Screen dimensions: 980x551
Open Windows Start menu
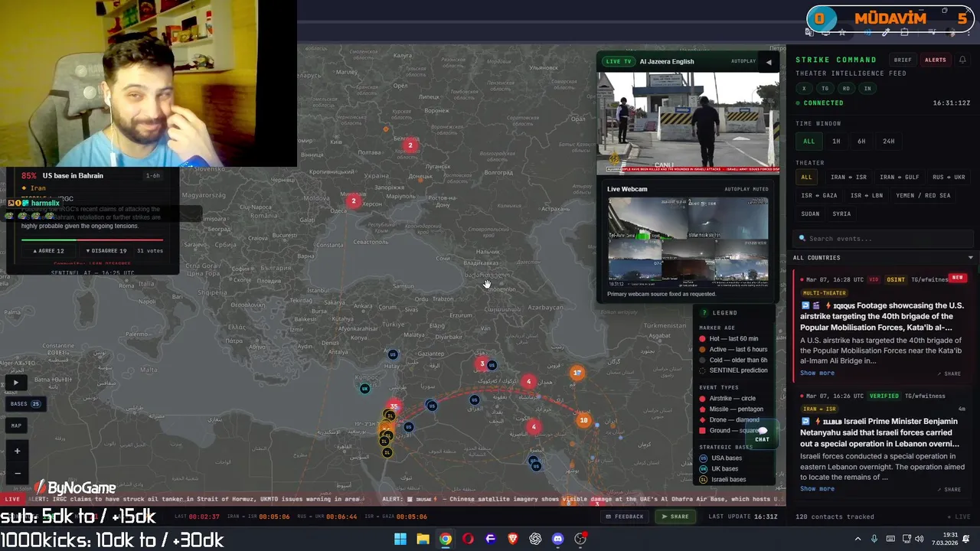[400, 539]
